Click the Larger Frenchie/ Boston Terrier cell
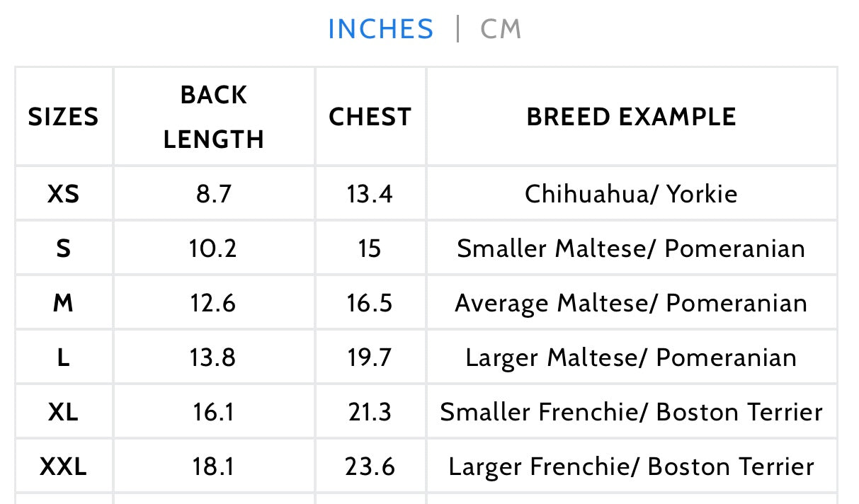 tap(631, 466)
